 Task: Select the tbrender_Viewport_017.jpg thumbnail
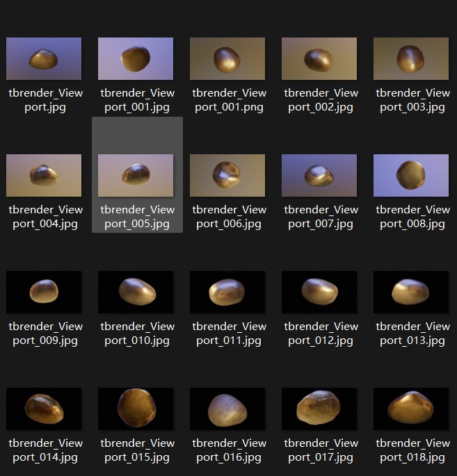(319, 409)
